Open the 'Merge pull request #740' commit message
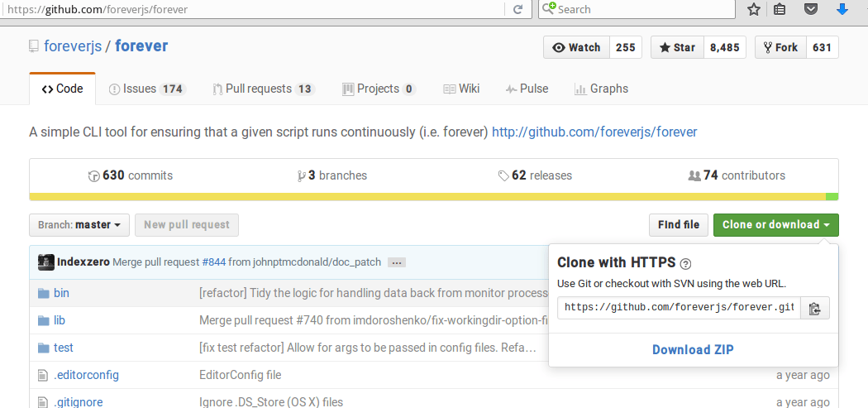The image size is (868, 408). [374, 320]
